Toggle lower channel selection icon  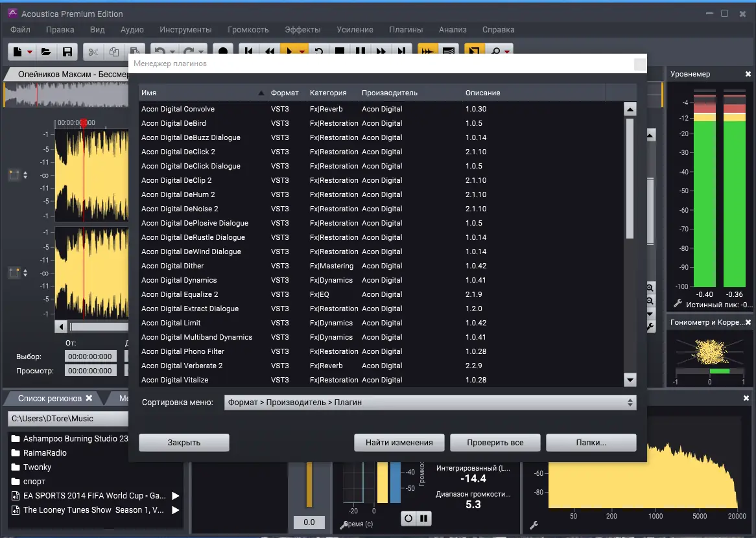tap(14, 273)
